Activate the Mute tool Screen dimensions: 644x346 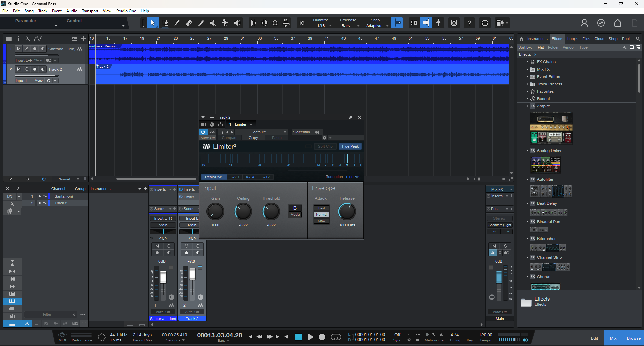click(x=213, y=23)
